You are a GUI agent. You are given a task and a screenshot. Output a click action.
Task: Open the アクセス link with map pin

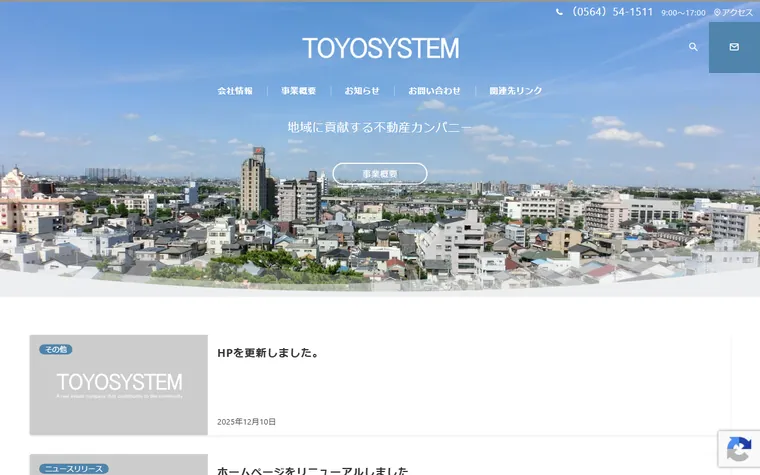coord(733,13)
